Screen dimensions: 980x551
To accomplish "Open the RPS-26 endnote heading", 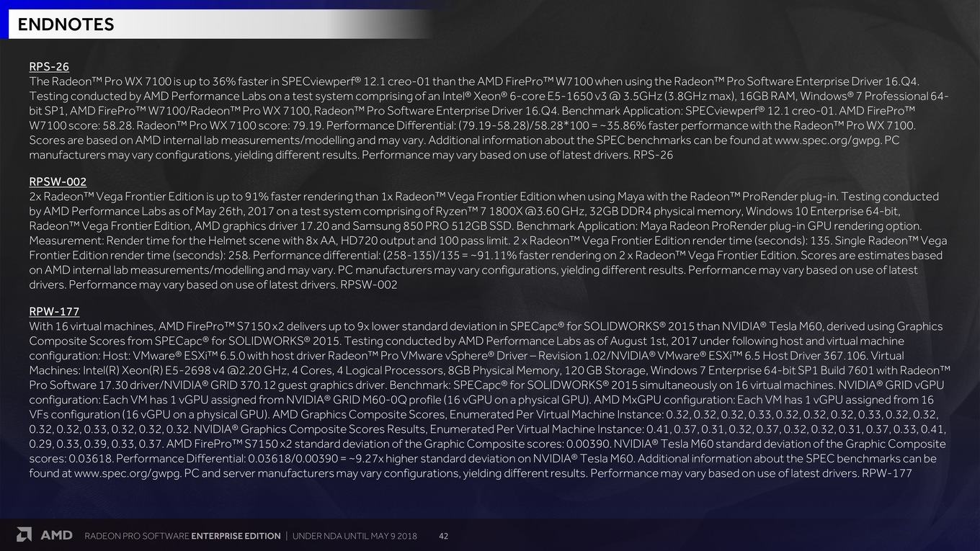I will coord(49,67).
